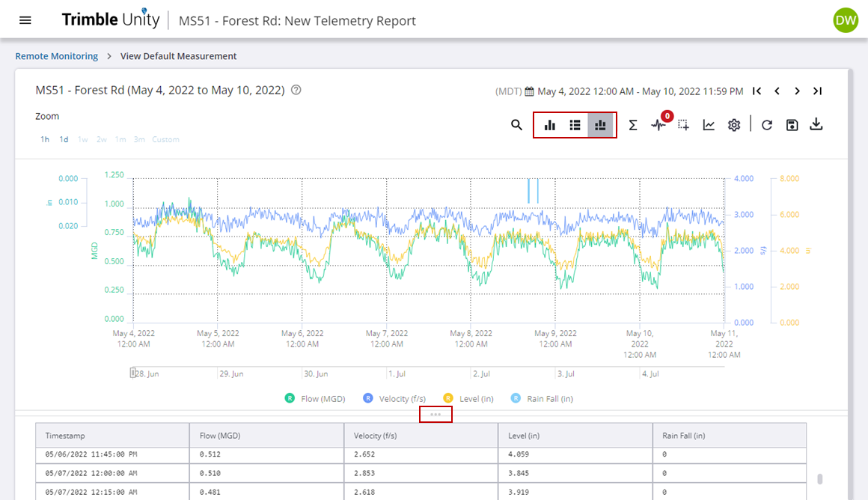Image resolution: width=868 pixels, height=500 pixels.
Task: Choose the Custom zoom range
Action: click(x=165, y=139)
